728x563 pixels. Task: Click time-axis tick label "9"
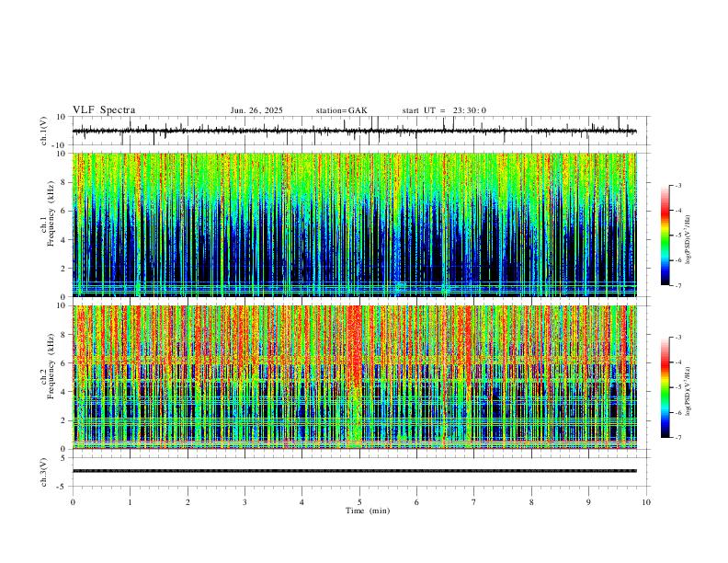pyautogui.click(x=588, y=502)
